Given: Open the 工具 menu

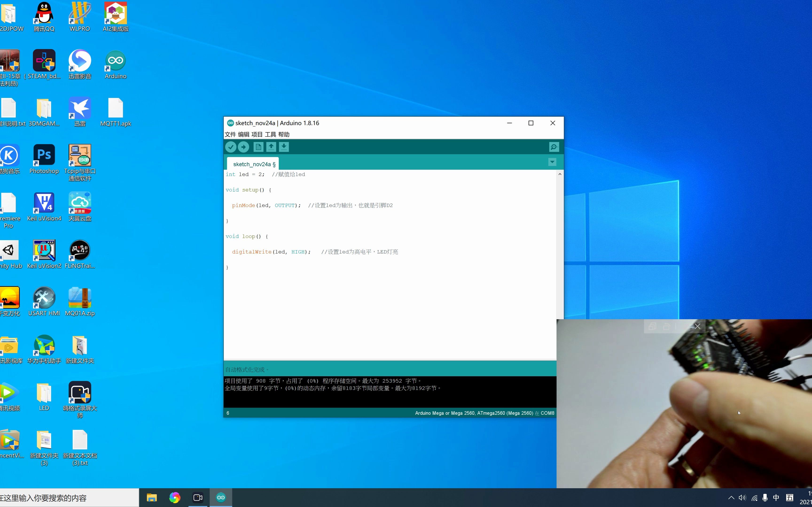Looking at the screenshot, I should (270, 134).
